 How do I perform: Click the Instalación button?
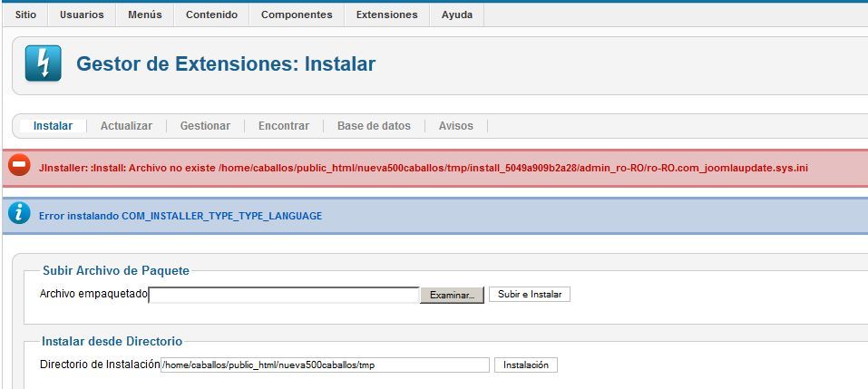pyautogui.click(x=525, y=365)
